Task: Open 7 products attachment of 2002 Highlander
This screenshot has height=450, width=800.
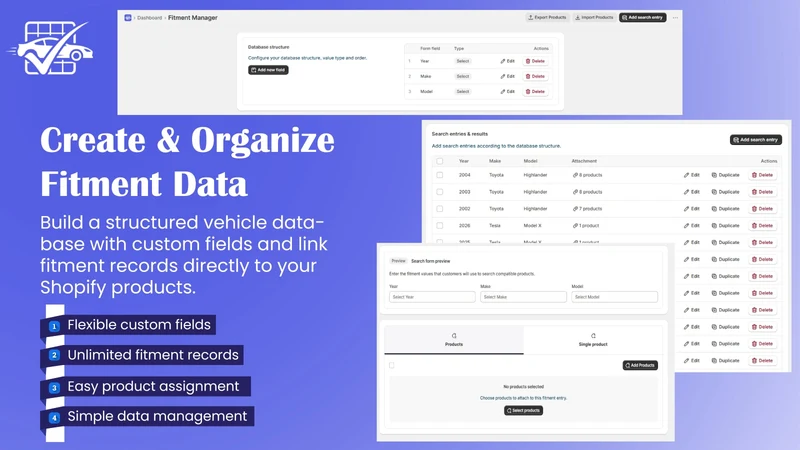Action: 587,209
